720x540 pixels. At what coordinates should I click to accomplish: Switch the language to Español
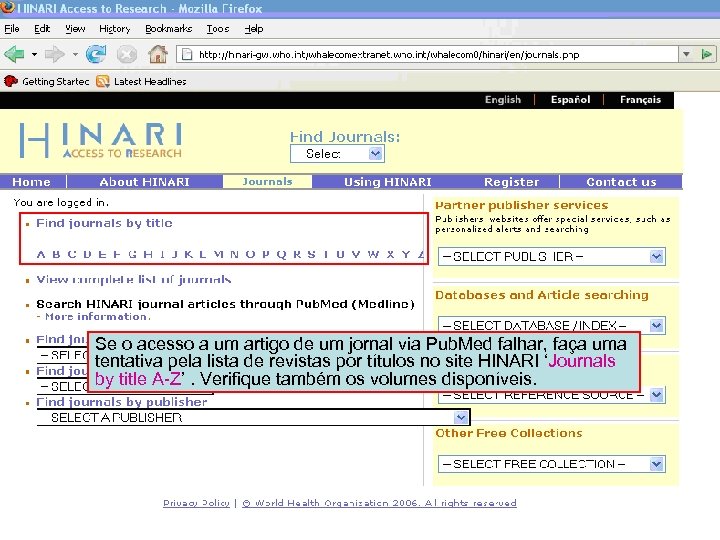click(x=570, y=100)
